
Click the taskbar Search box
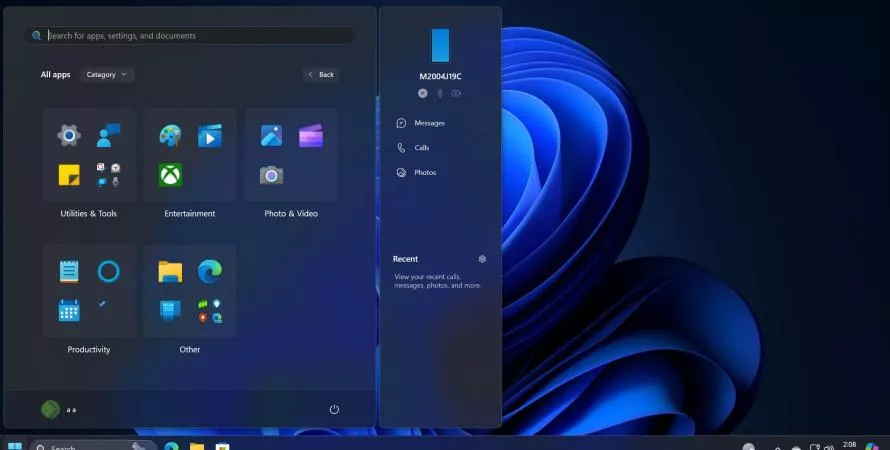[x=93, y=447]
